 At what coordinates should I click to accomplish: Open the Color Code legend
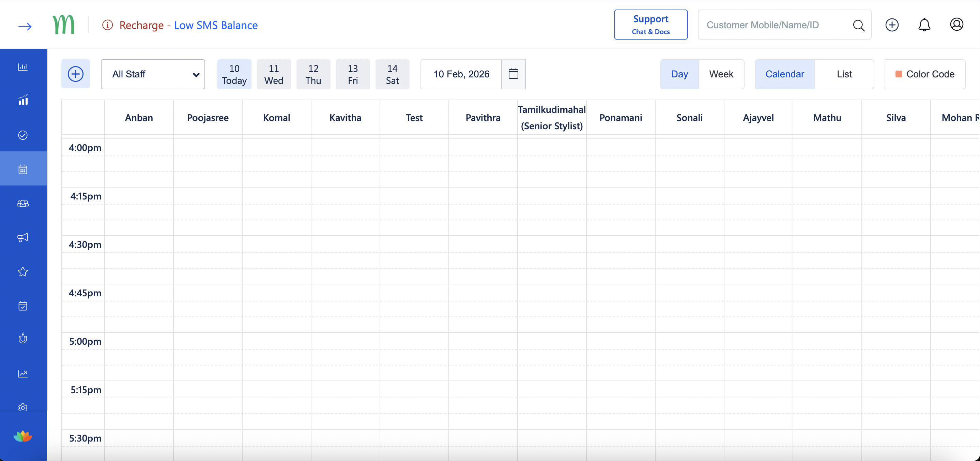point(925,74)
